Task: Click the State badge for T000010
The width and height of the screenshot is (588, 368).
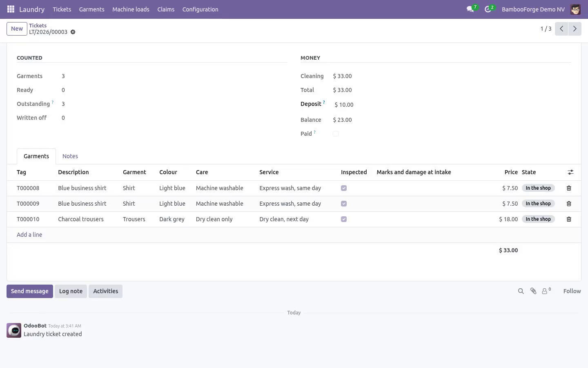Action: pyautogui.click(x=538, y=219)
